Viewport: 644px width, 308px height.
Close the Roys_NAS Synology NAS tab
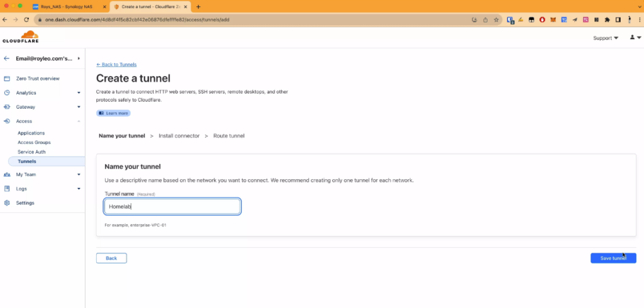coord(104,7)
